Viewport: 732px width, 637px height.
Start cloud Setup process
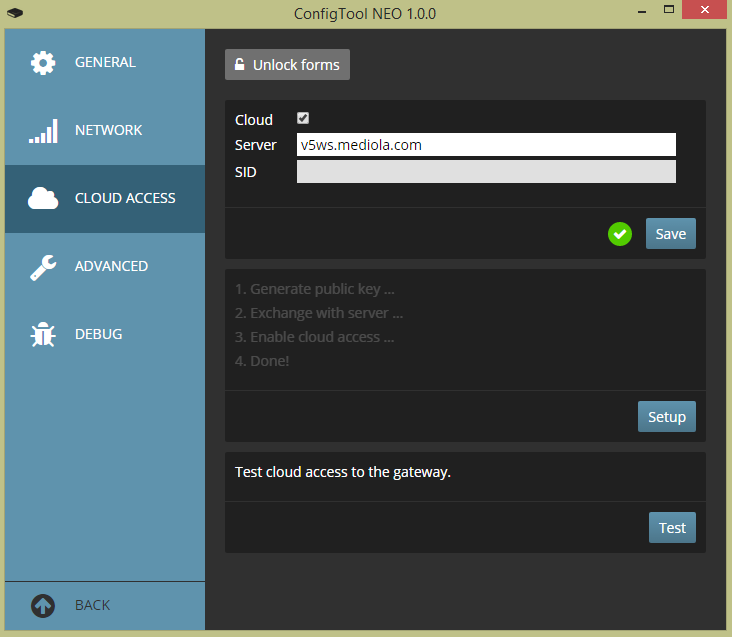[666, 417]
